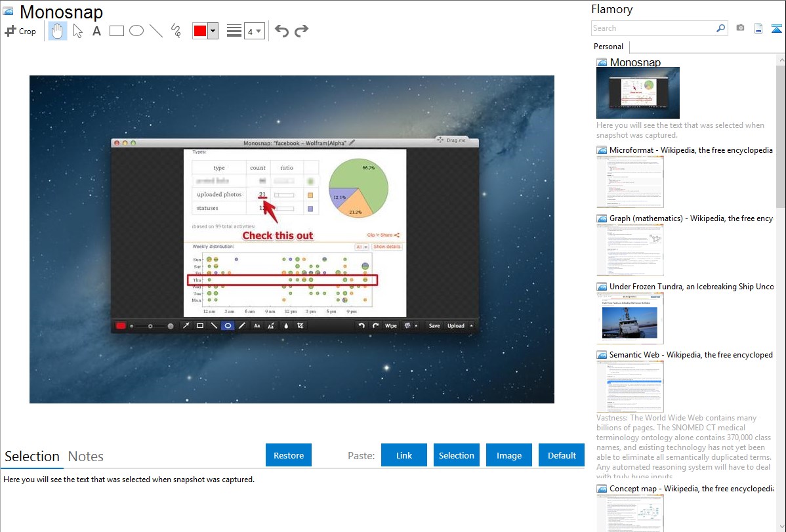This screenshot has height=532, width=786.
Task: Select the straight line tool
Action: tap(156, 31)
